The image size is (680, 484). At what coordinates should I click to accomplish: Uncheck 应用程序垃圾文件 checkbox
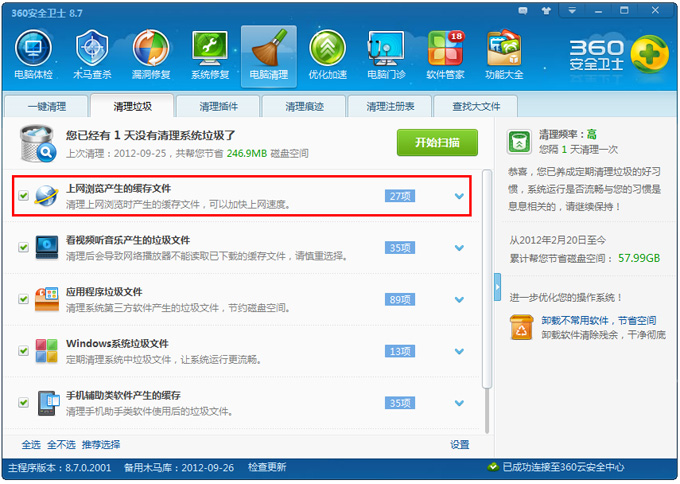click(23, 299)
